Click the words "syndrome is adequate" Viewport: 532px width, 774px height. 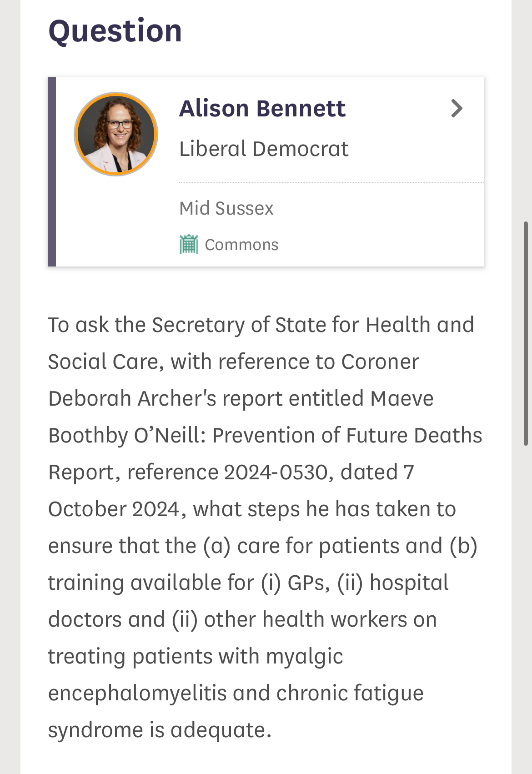(160, 730)
